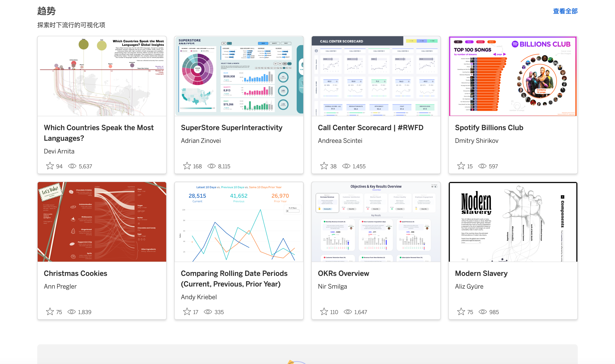Image resolution: width=615 pixels, height=364 pixels.
Task: Click eye views icon beside 5,637
Action: pyautogui.click(x=72, y=166)
